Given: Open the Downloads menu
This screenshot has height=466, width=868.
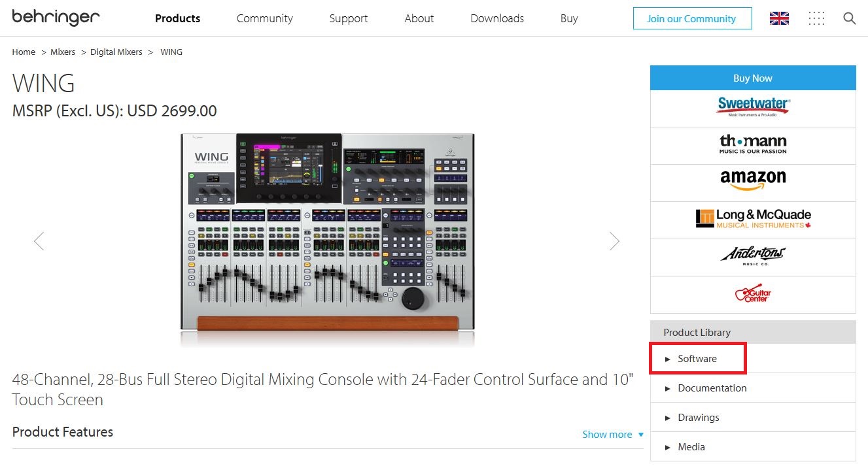Looking at the screenshot, I should [497, 18].
